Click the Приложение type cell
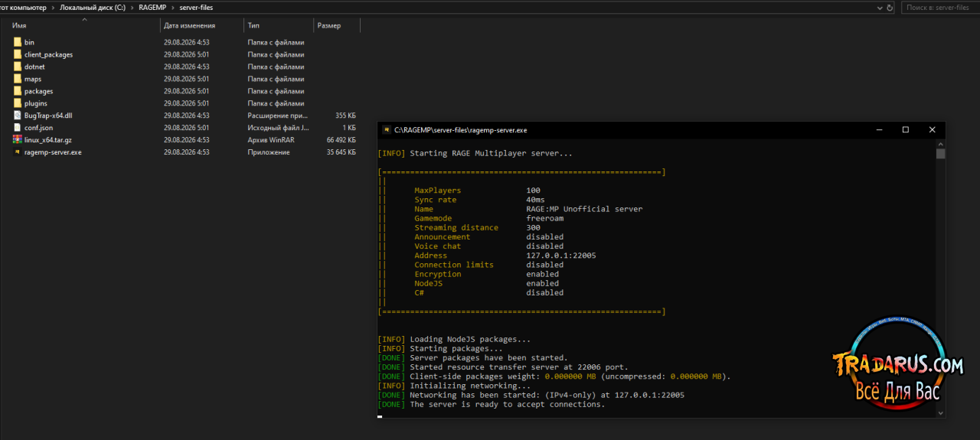 (269, 152)
